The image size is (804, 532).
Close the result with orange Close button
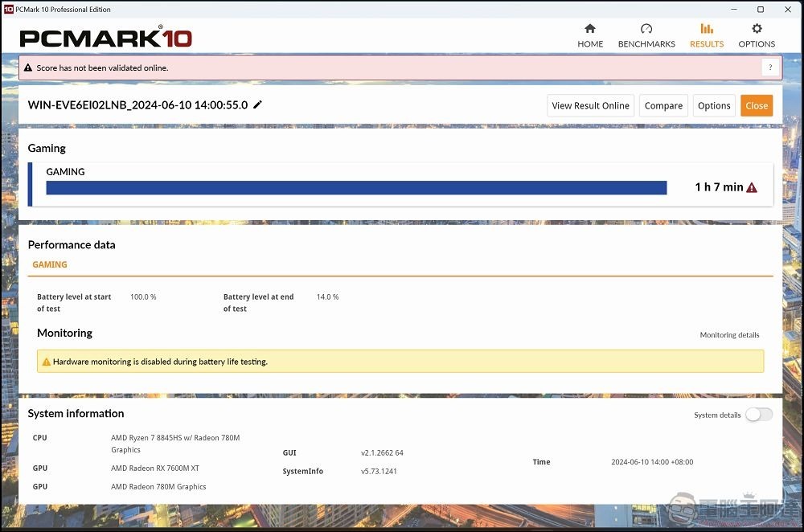[757, 105]
